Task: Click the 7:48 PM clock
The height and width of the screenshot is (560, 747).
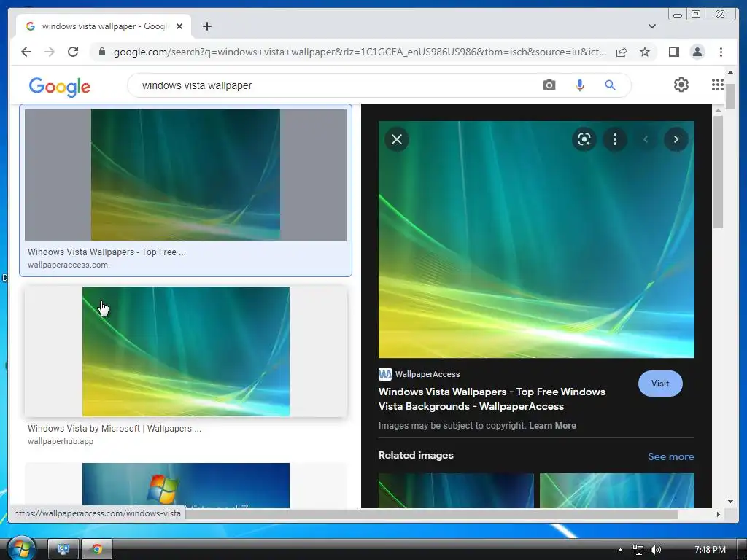Action: click(x=710, y=550)
